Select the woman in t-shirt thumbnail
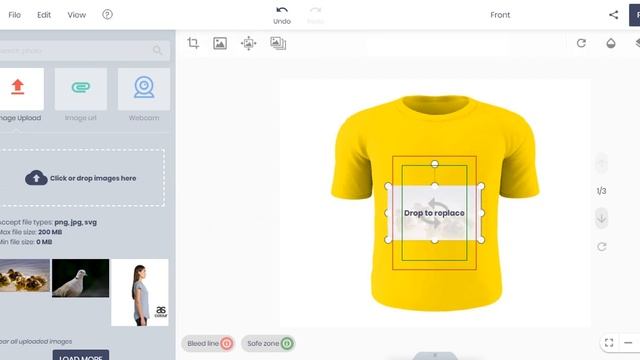Screen dimensions: 640x360 pos(140,293)
